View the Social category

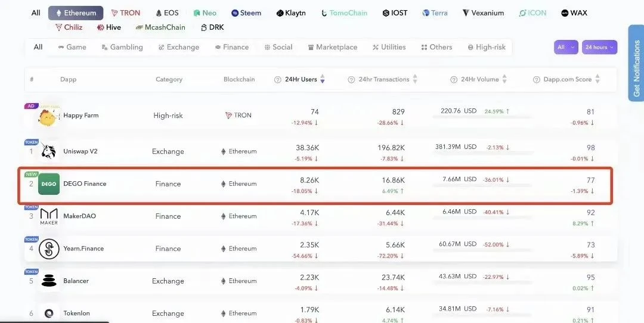click(x=278, y=47)
